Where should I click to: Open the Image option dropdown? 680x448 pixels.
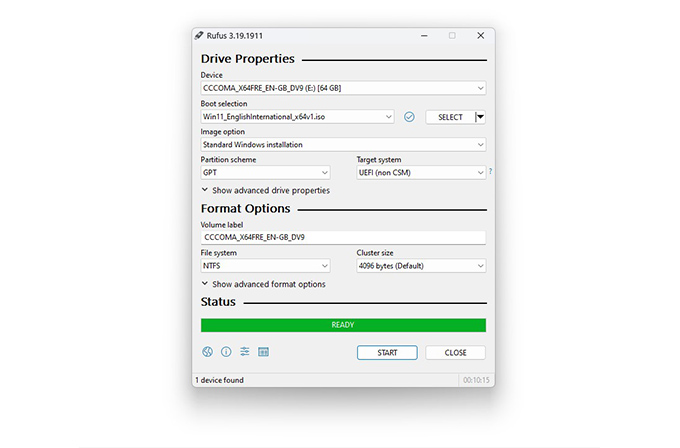[343, 144]
